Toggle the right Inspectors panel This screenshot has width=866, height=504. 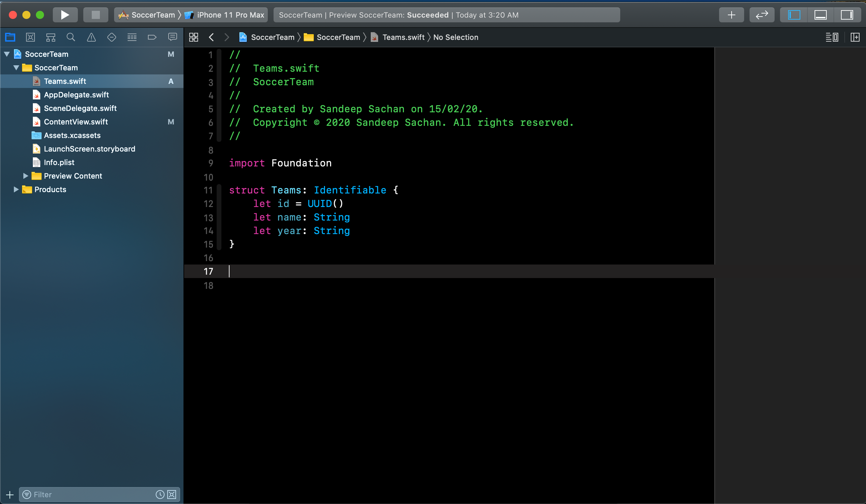coord(847,15)
